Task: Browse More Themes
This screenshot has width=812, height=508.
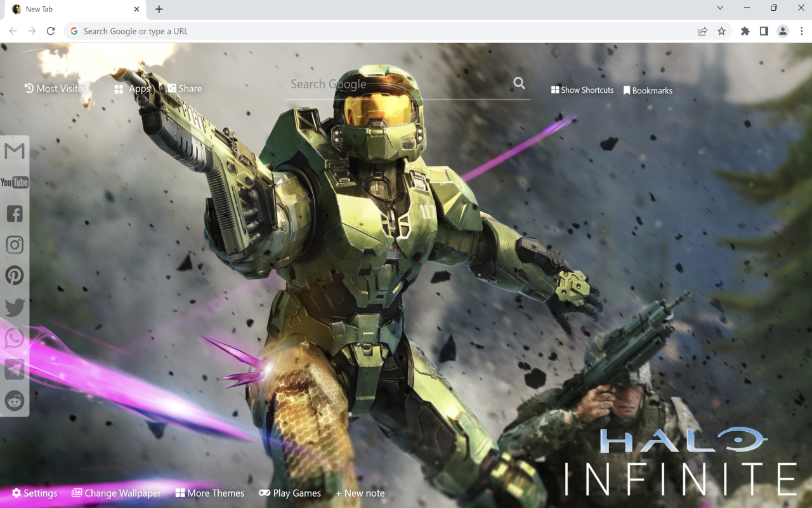Action: point(210,493)
